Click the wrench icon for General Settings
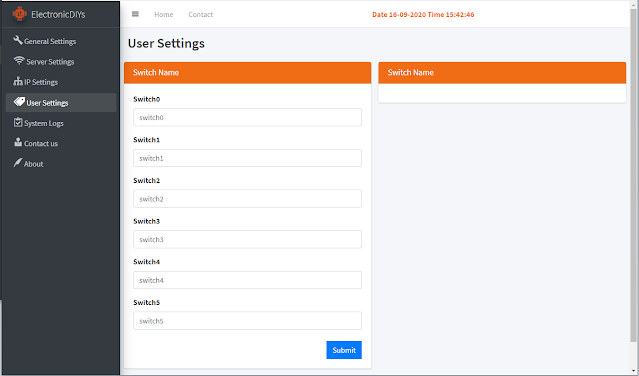 coord(18,40)
